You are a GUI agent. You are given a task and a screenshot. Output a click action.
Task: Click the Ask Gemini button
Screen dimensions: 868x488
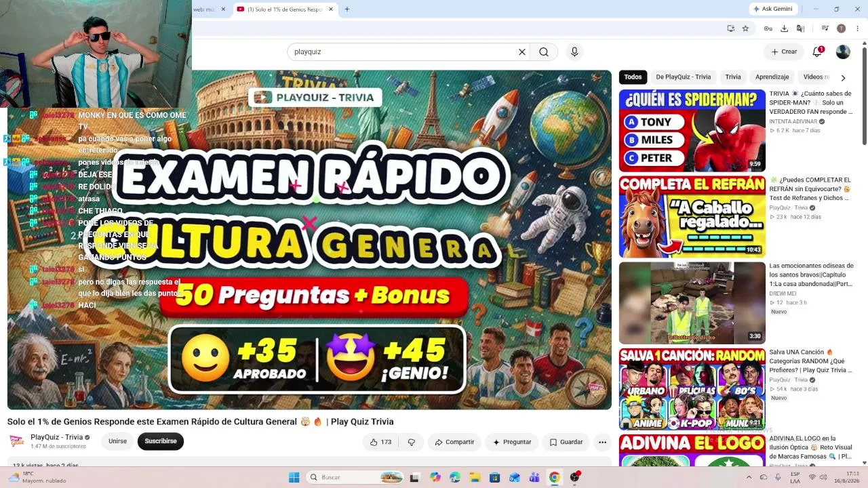[x=772, y=9]
